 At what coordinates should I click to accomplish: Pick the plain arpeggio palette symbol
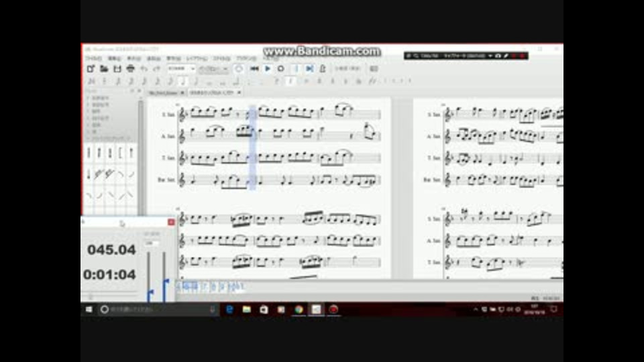click(x=89, y=153)
